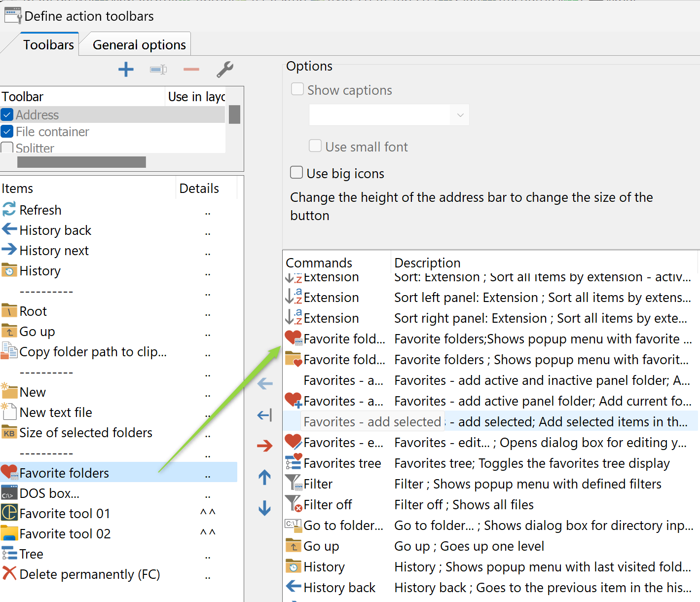Click the toolbar list vertical scrollbar thumb
Image resolution: width=700 pixels, height=602 pixels.
(235, 114)
